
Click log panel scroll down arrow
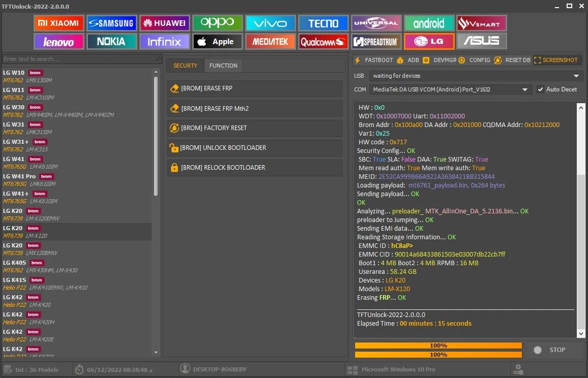[x=581, y=333]
